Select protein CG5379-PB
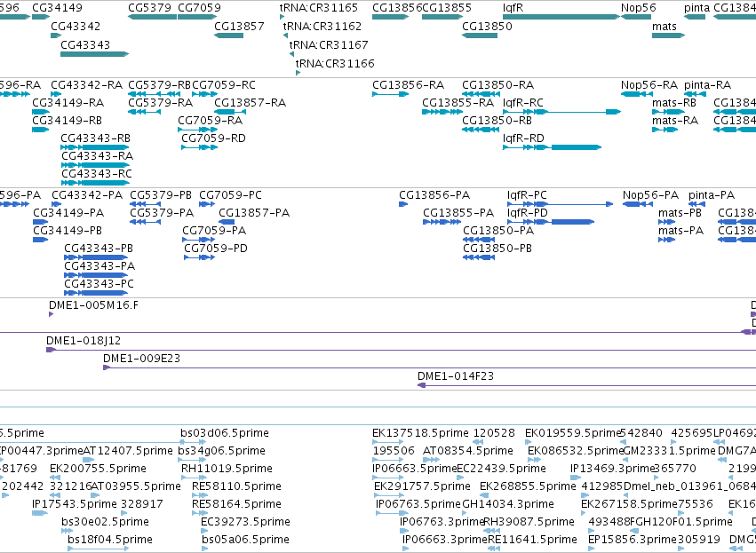The height and width of the screenshot is (553, 756). click(145, 204)
